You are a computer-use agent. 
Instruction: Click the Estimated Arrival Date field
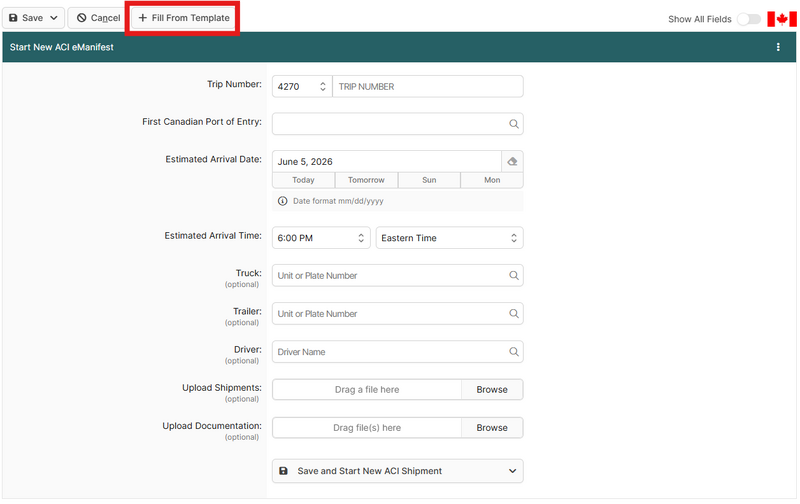tap(387, 162)
